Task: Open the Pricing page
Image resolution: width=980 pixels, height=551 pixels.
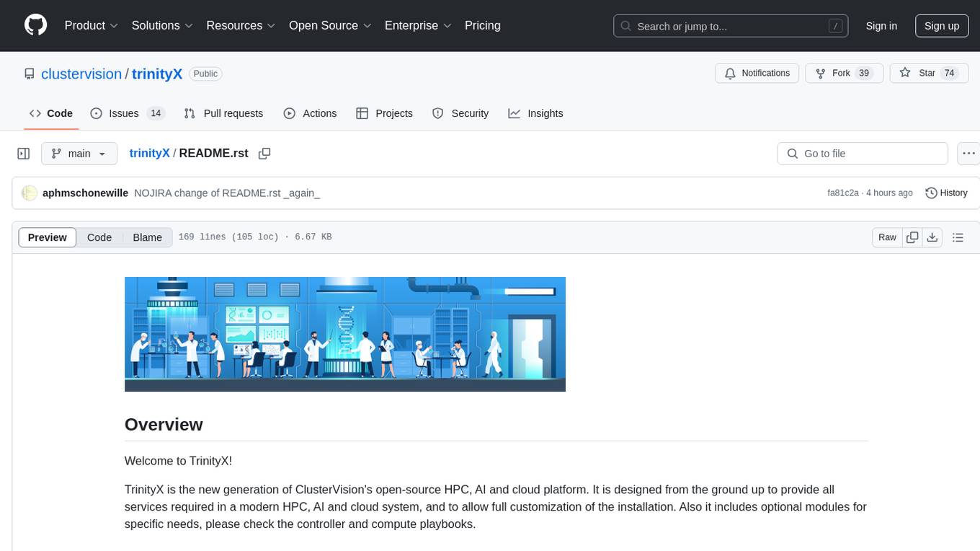Action: pos(483,25)
